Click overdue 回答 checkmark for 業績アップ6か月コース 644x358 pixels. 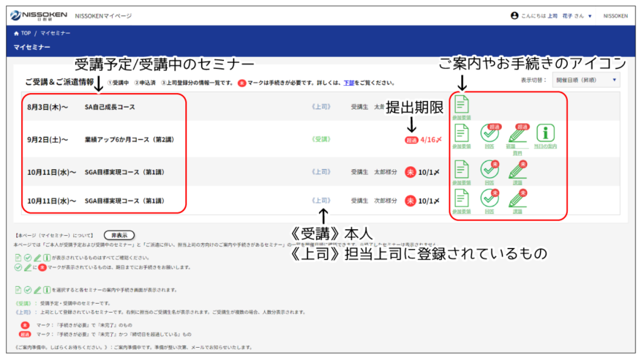coord(489,134)
